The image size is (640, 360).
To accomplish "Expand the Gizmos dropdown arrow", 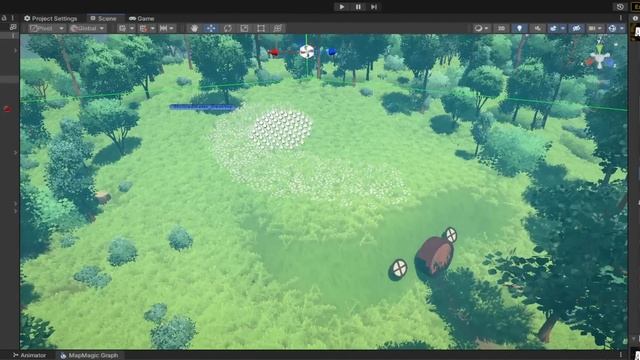I will (x=622, y=28).
